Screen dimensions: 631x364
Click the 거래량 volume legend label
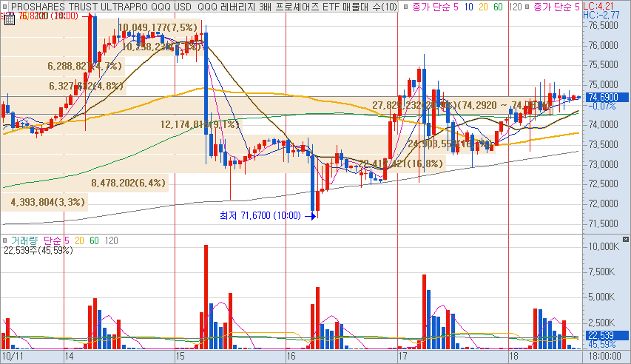(24, 240)
